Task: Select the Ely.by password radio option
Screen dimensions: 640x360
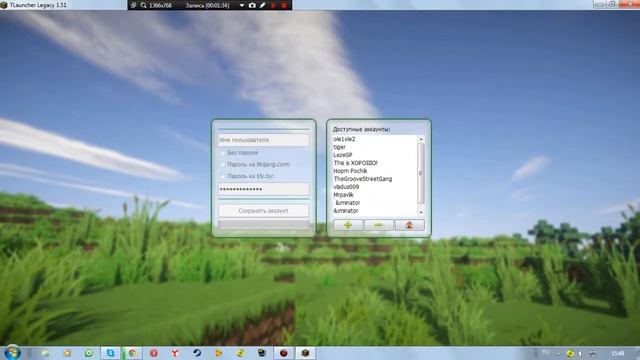Action: click(x=223, y=176)
